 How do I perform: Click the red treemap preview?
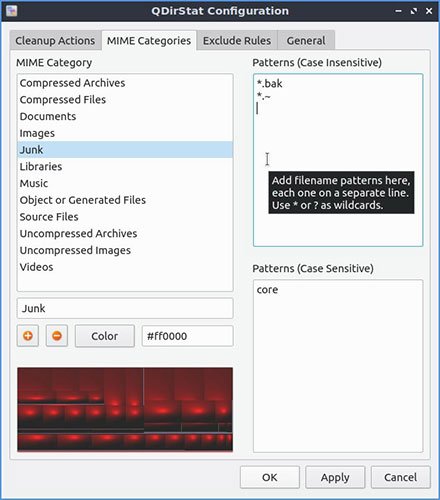(125, 409)
